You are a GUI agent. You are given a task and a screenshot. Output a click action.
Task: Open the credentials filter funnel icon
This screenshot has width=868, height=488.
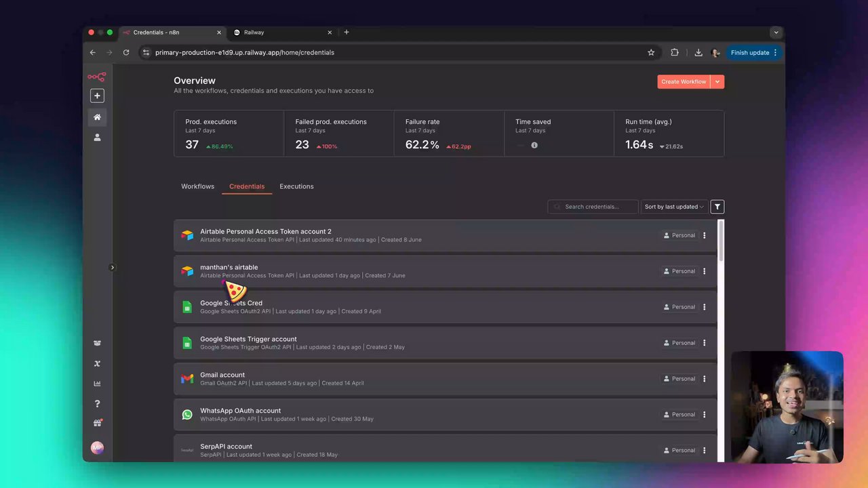717,207
